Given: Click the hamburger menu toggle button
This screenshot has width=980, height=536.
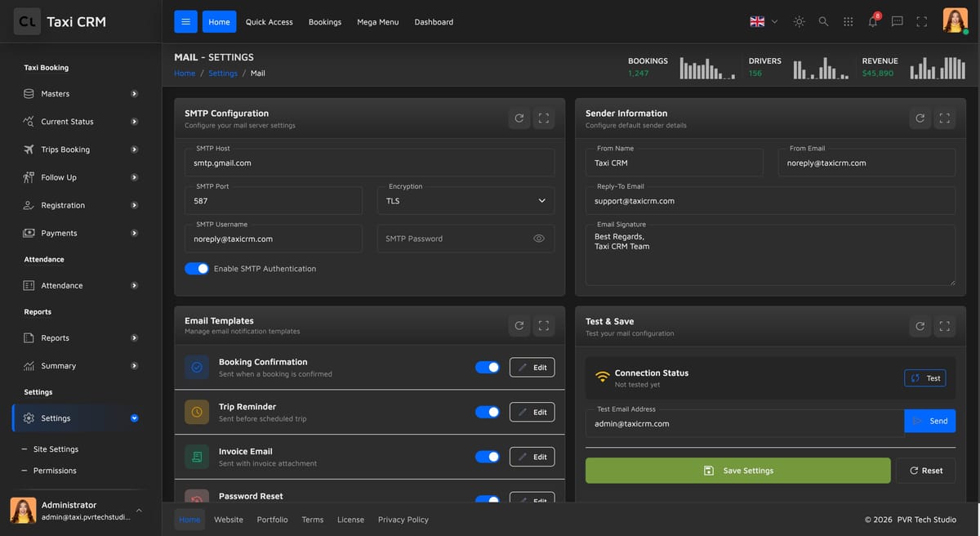Looking at the screenshot, I should pos(185,22).
